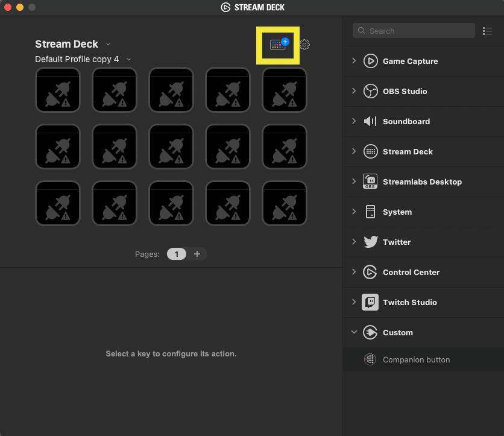Screen dimensions: 504x436
Task: Select the last key in the bottom row
Action: point(285,203)
